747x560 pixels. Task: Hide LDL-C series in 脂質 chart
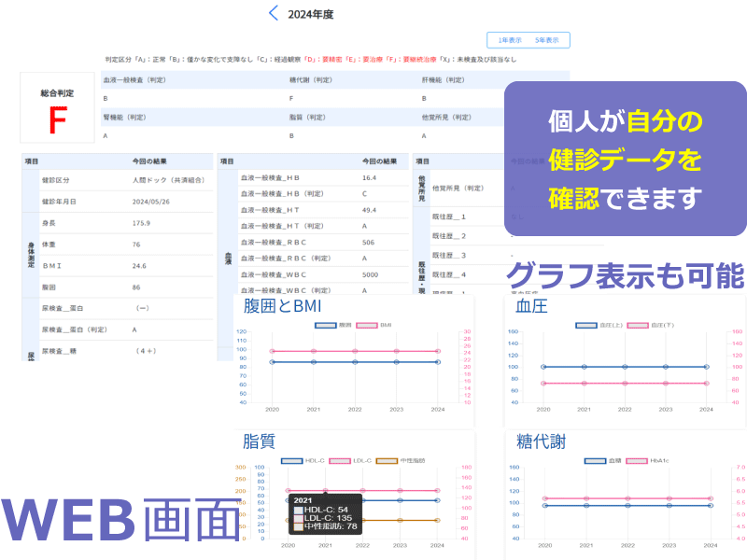pos(350,460)
